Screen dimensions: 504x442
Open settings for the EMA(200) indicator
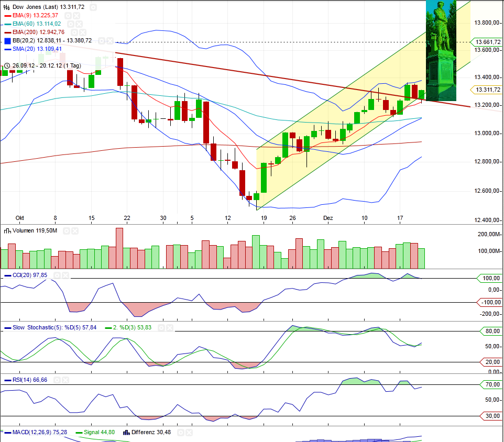pyautogui.click(x=74, y=32)
